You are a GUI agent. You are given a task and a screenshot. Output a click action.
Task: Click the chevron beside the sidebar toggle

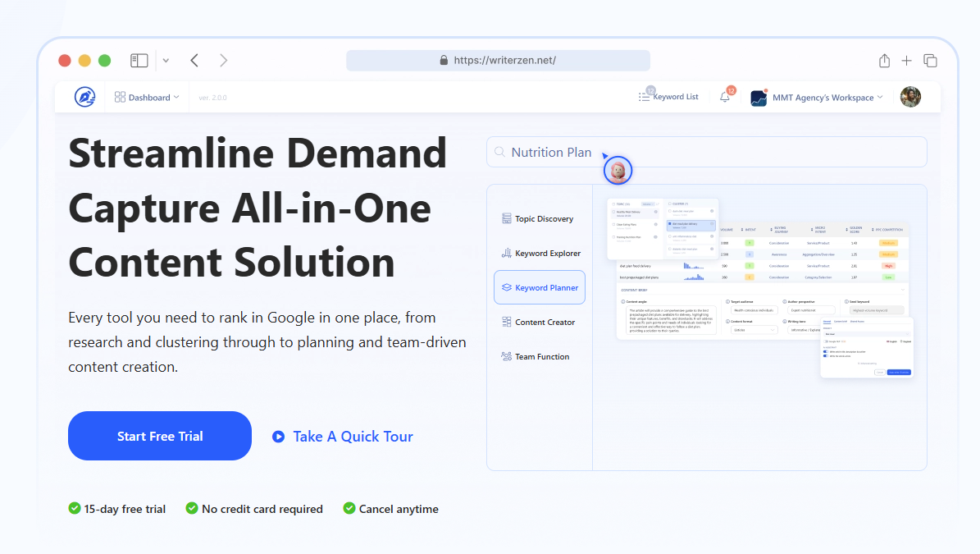(x=166, y=60)
